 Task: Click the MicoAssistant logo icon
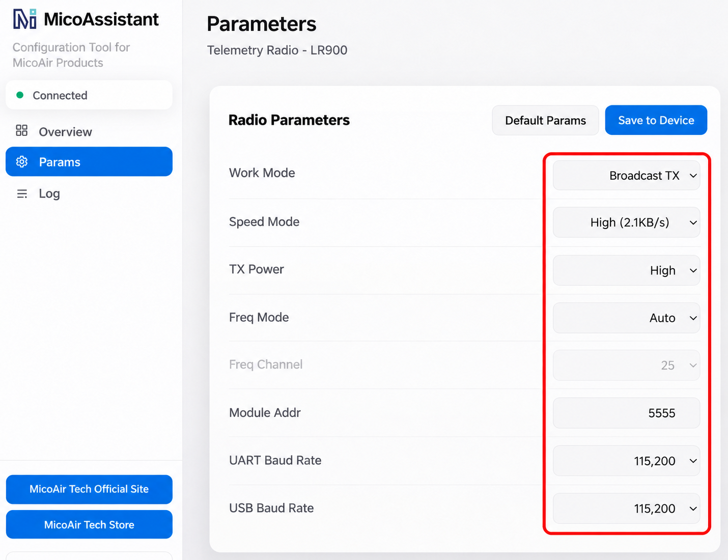25,19
